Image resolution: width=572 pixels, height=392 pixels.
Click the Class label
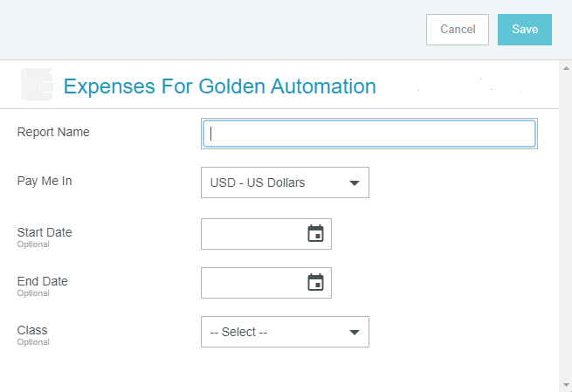coord(32,330)
